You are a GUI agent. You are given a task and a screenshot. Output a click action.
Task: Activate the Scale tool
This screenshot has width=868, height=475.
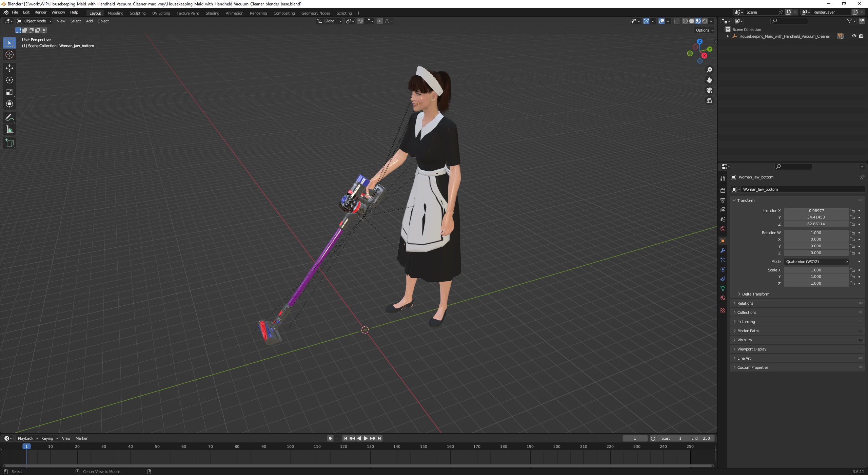pyautogui.click(x=9, y=92)
